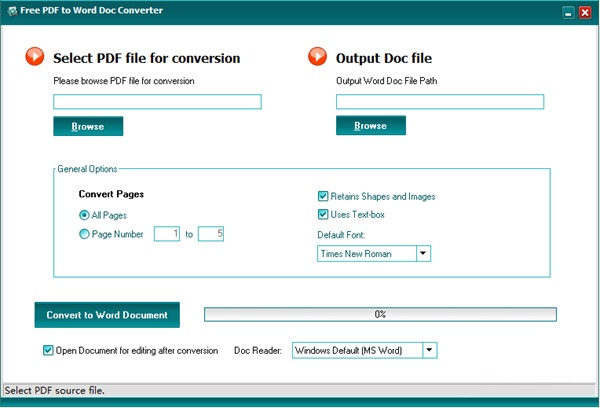Click the 0% conversion progress bar

(380, 314)
